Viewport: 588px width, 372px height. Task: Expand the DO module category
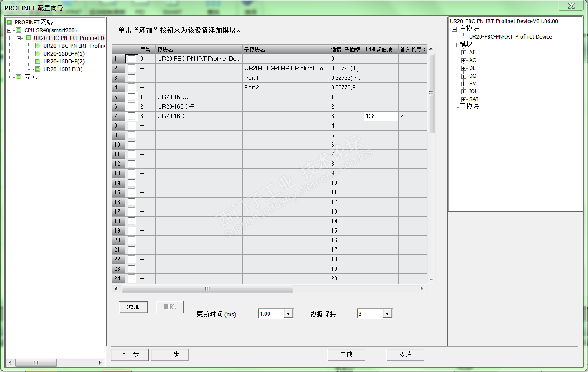tap(464, 76)
